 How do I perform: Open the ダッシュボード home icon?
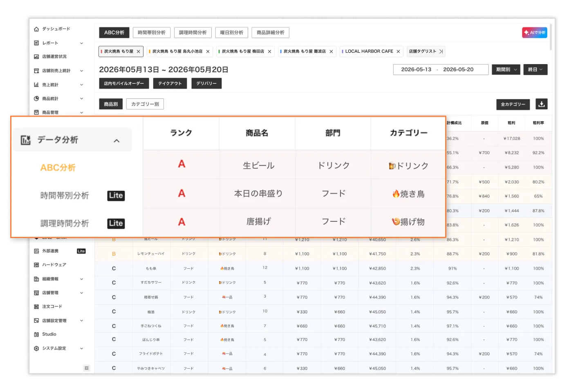36,29
